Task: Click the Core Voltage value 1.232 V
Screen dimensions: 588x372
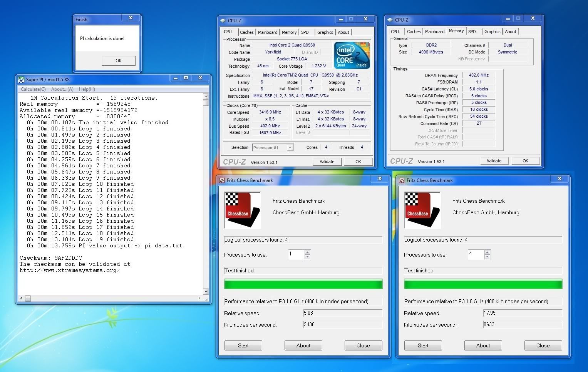Action: click(x=318, y=66)
